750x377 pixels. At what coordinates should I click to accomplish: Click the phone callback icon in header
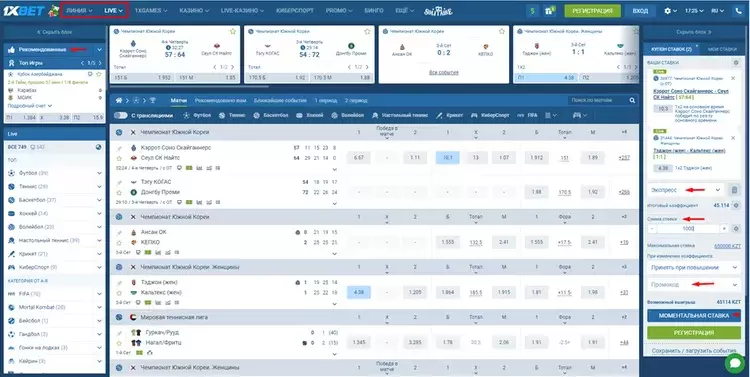(739, 11)
